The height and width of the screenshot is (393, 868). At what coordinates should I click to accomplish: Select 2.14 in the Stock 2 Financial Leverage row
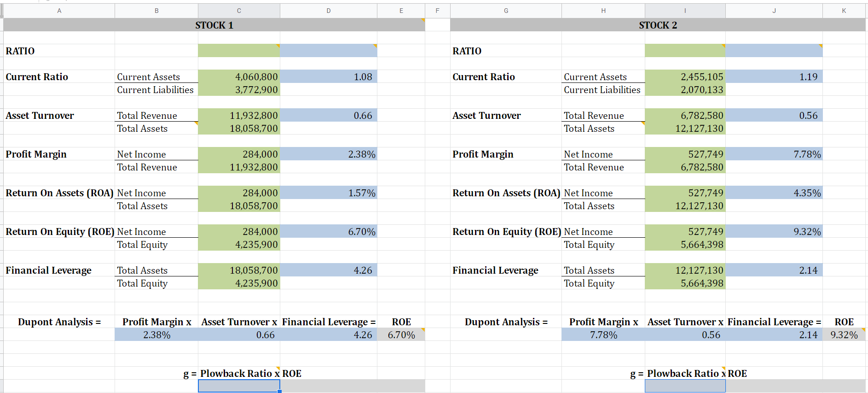774,270
